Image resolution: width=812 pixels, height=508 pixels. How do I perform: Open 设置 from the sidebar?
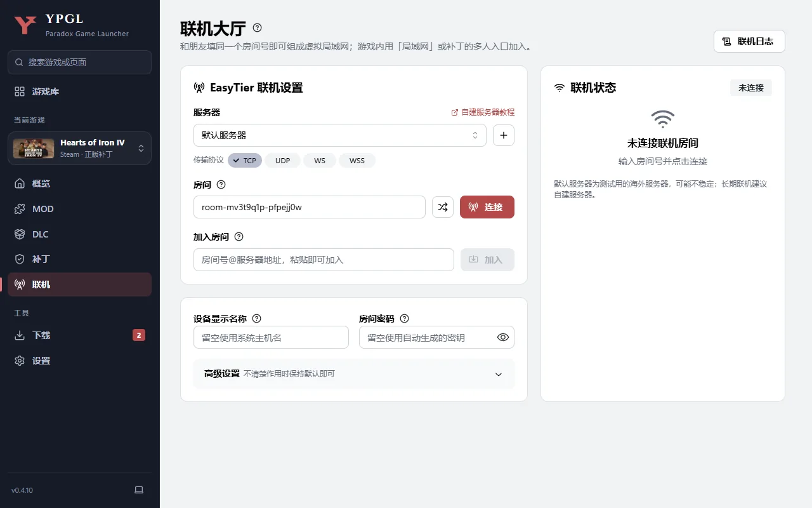pyautogui.click(x=79, y=361)
